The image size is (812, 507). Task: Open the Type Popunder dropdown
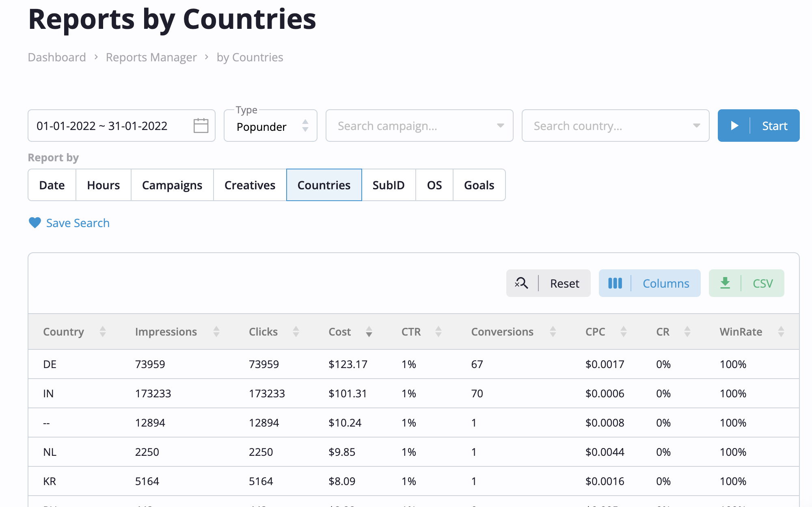(x=270, y=126)
